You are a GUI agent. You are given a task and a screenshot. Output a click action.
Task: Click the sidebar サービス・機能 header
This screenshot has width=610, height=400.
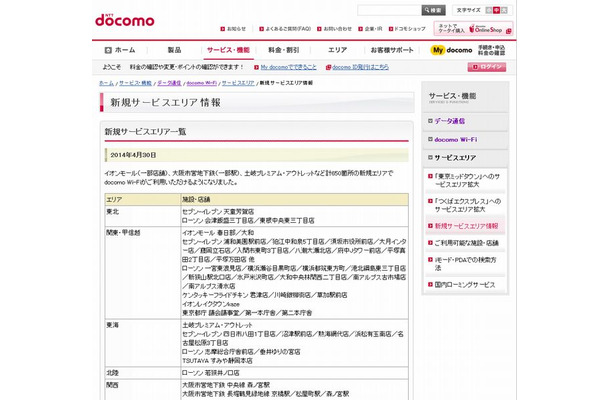465,97
